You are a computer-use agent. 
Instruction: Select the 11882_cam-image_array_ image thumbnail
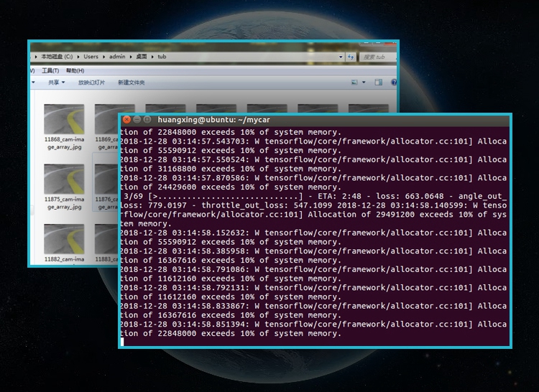point(64,238)
